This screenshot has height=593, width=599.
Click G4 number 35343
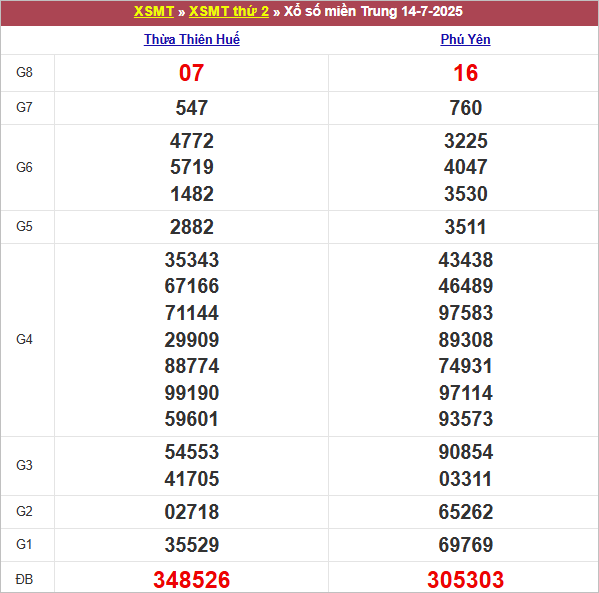[x=191, y=260]
